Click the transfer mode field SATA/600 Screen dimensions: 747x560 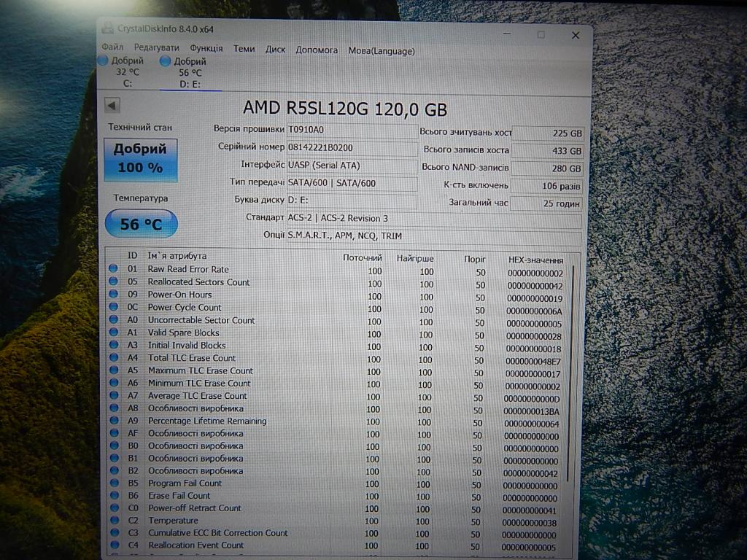pos(352,183)
